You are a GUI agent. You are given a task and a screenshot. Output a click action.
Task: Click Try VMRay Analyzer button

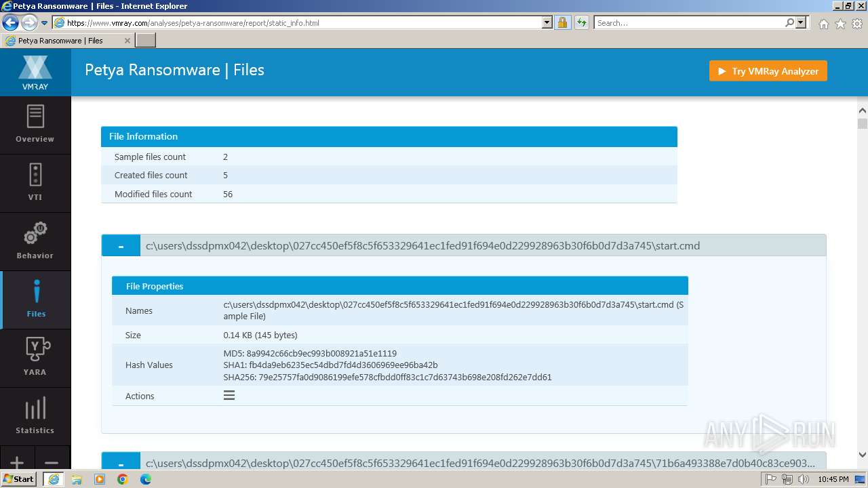point(768,71)
